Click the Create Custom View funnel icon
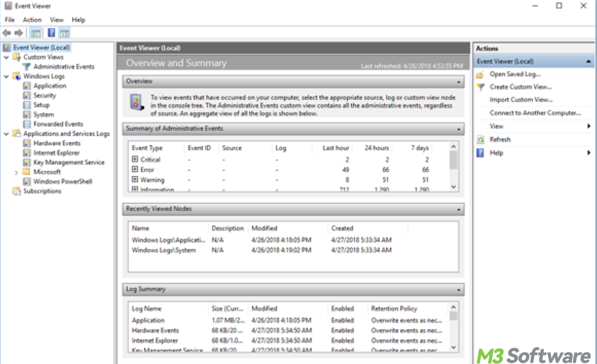Screen dimensions: 597x364 (480, 87)
